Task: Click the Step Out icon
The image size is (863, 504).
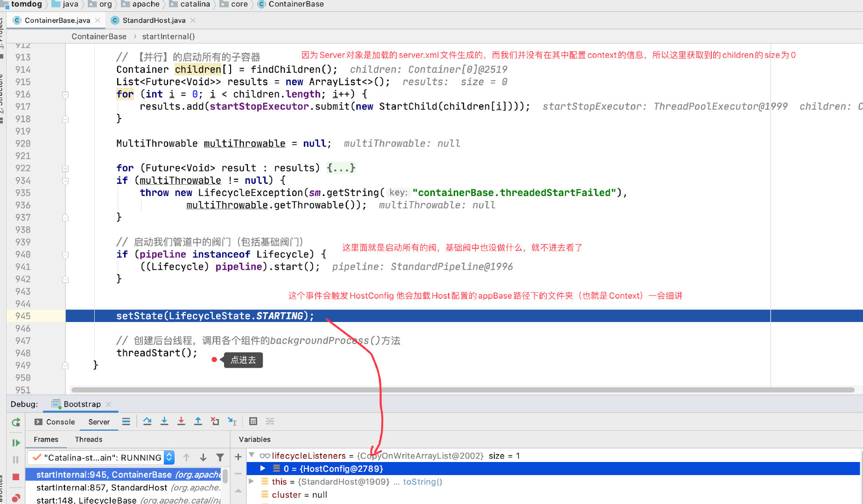Action: (198, 421)
